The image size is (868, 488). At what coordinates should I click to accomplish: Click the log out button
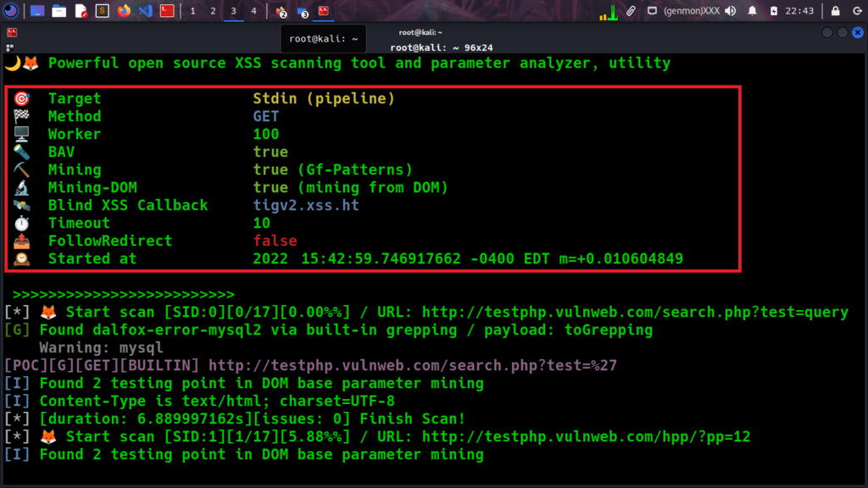[x=855, y=11]
